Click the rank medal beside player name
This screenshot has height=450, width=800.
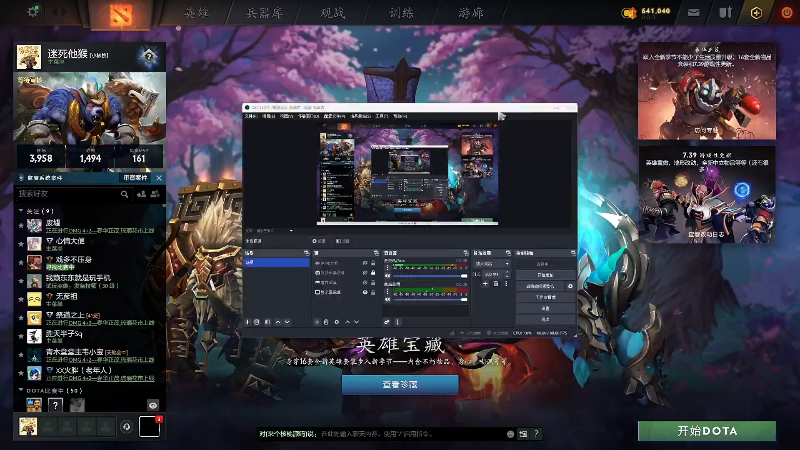click(x=148, y=56)
